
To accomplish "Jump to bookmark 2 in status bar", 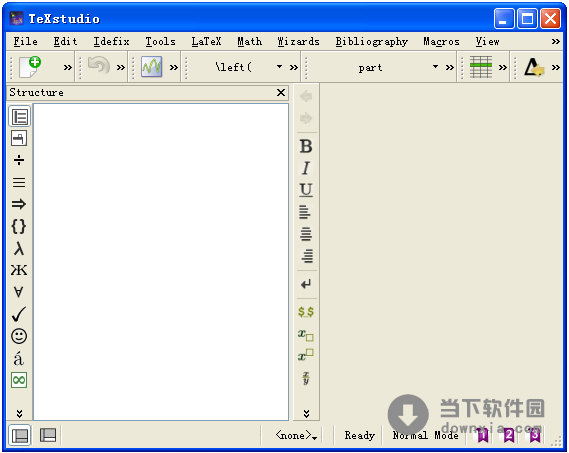I will (509, 435).
